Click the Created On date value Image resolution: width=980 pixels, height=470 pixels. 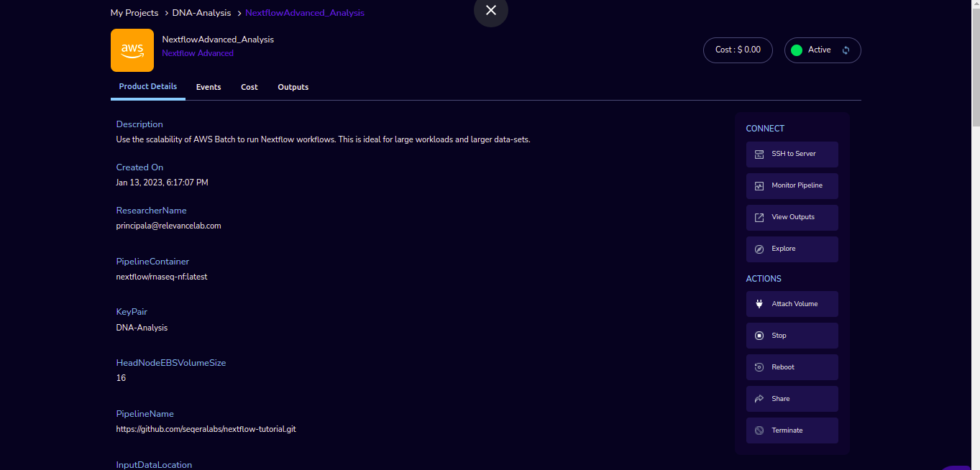click(162, 183)
